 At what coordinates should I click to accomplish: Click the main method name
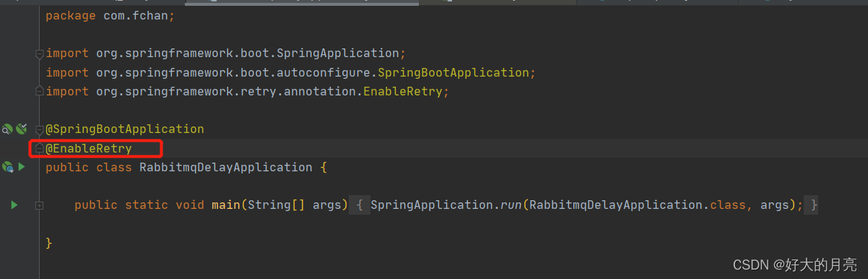coord(226,205)
